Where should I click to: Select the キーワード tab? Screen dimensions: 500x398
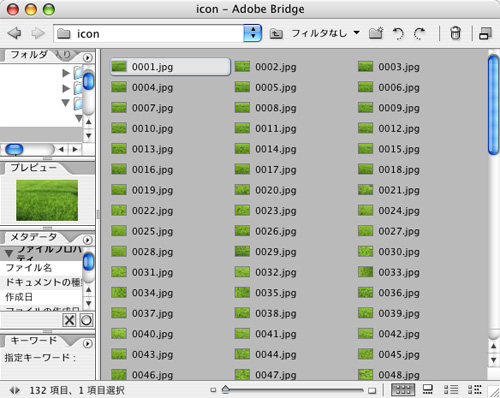pos(33,340)
